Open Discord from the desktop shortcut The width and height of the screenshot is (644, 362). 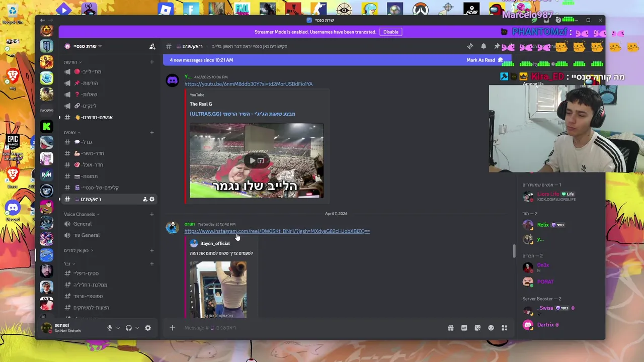[x=13, y=210]
